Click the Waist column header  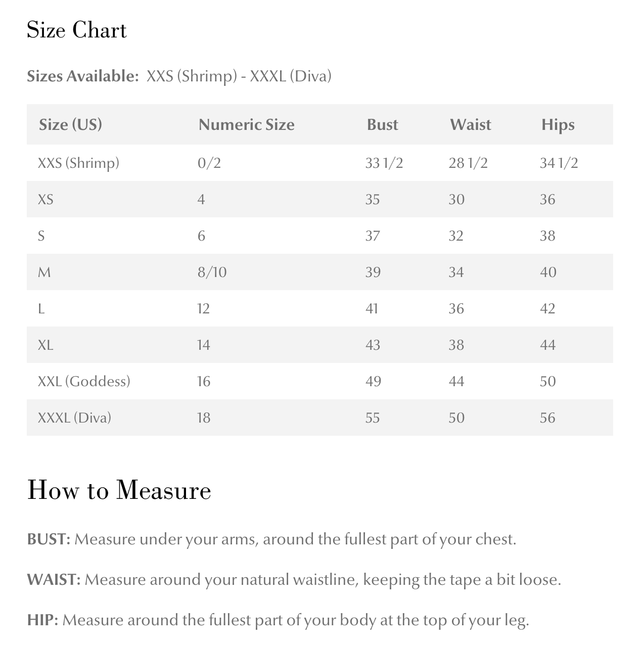[x=470, y=124]
